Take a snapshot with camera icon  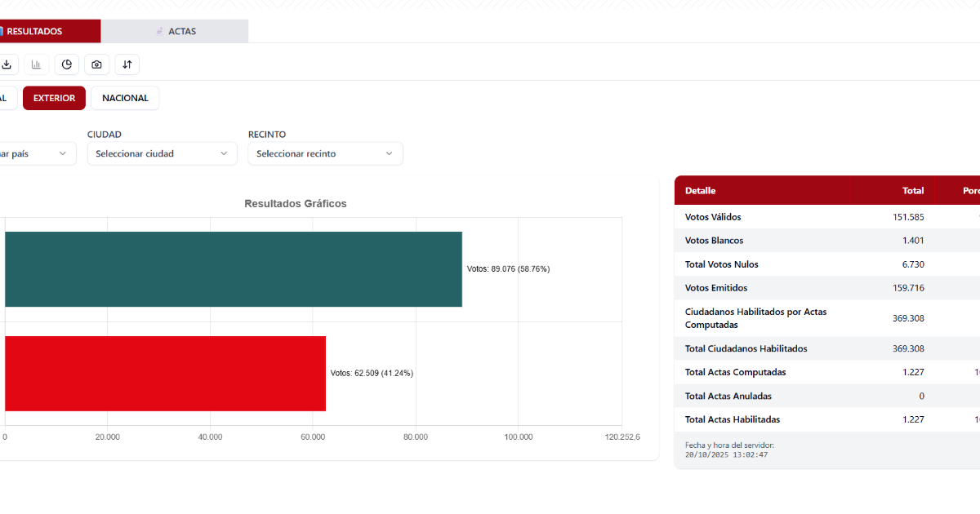(97, 64)
